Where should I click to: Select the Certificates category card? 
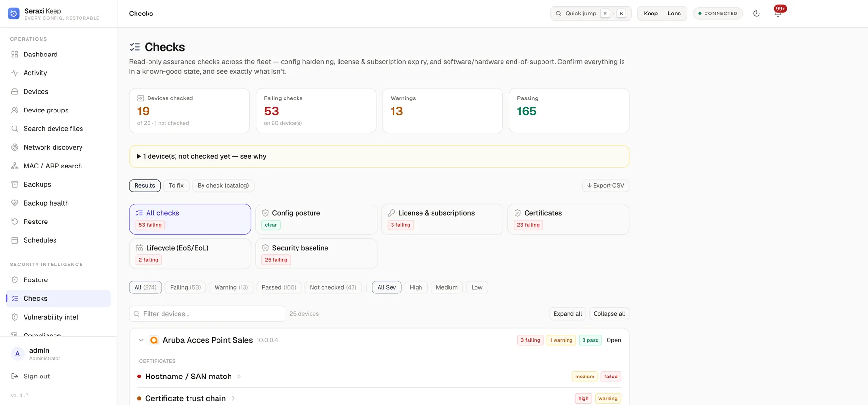click(569, 219)
